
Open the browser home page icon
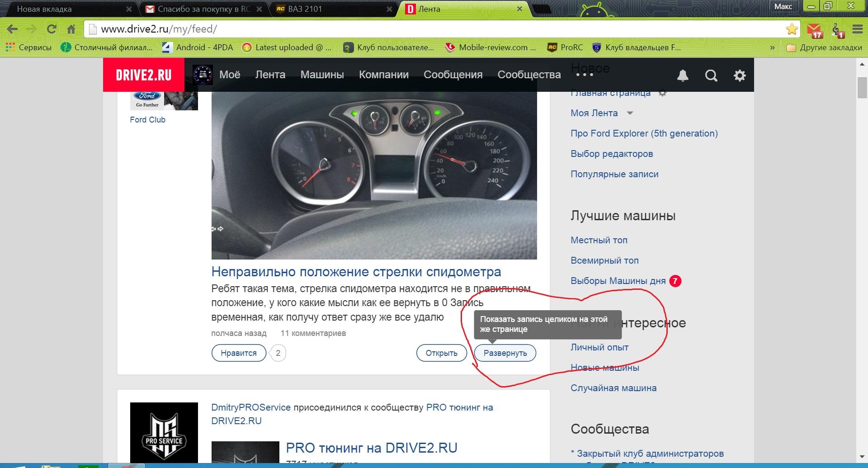(x=71, y=29)
